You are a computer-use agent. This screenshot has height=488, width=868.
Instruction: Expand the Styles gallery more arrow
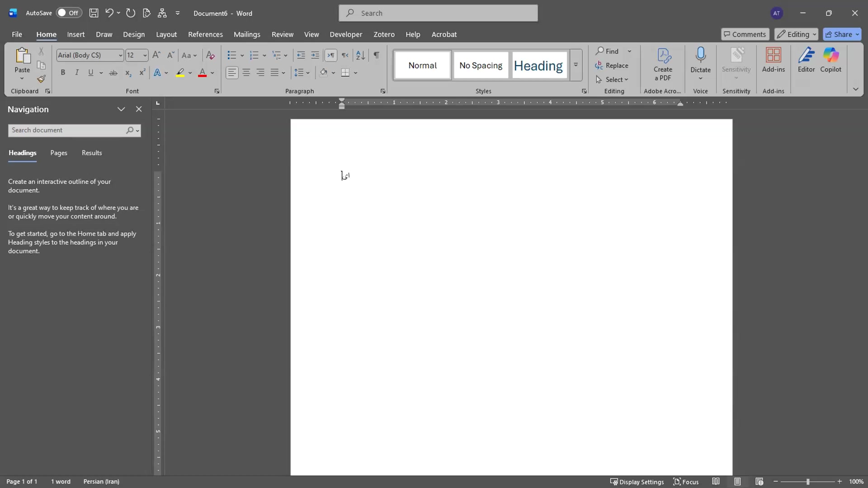coord(576,65)
